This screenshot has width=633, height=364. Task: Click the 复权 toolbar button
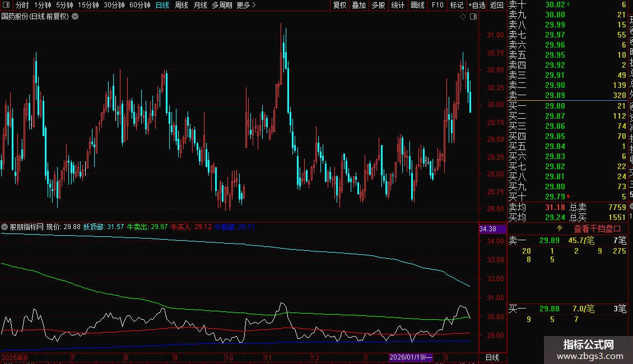coord(339,5)
